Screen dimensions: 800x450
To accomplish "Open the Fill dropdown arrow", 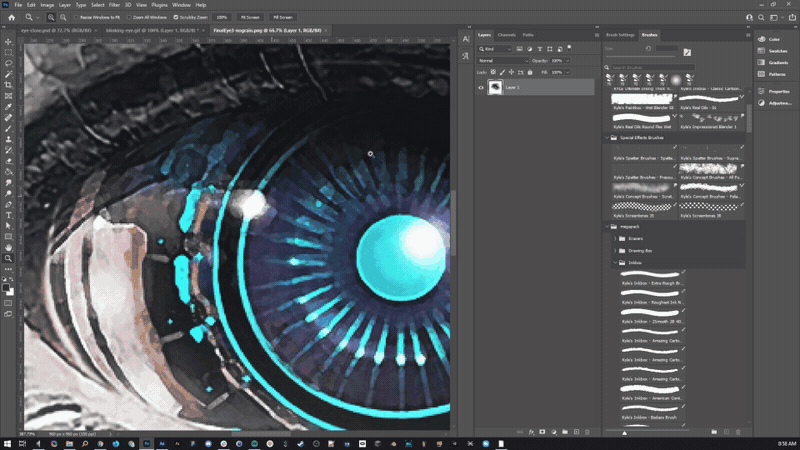I will 567,72.
